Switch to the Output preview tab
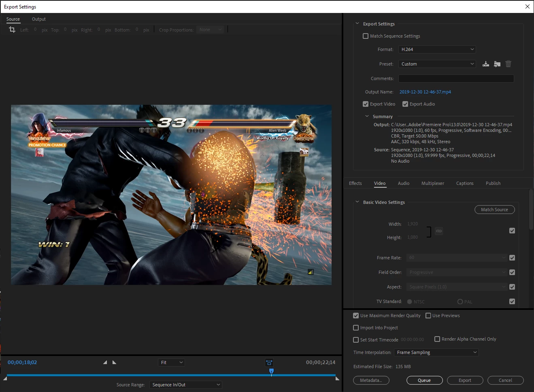Image resolution: width=534 pixels, height=392 pixels. coord(38,19)
